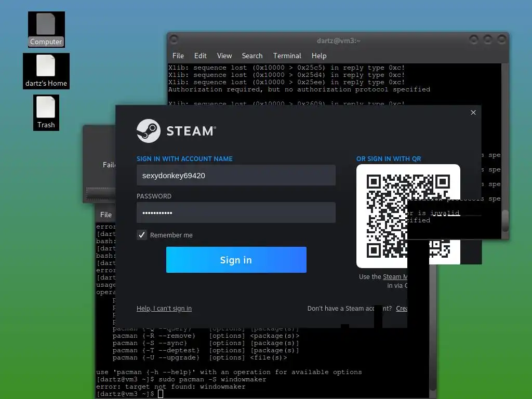This screenshot has width=532, height=399.
Task: Open the File menu of the lower terminal window
Action: click(106, 215)
